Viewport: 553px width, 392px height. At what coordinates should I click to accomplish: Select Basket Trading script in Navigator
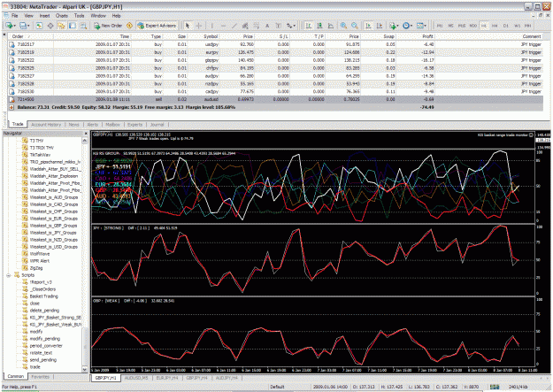(x=43, y=296)
